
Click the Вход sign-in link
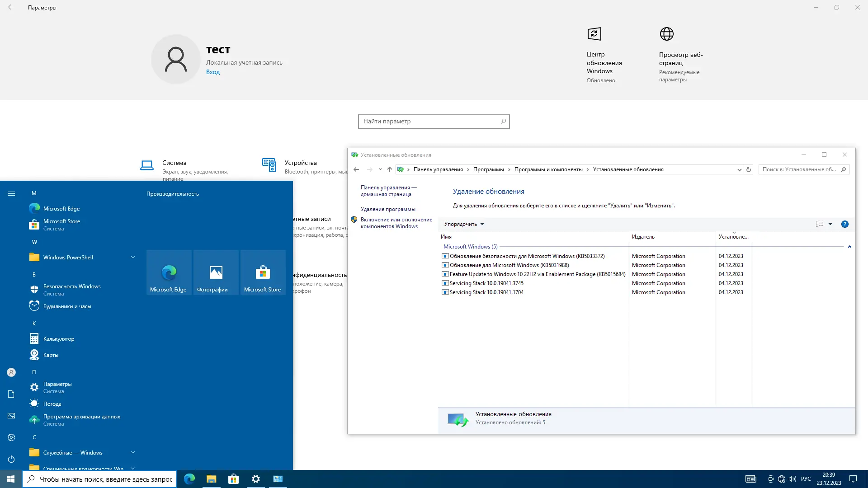tap(213, 72)
